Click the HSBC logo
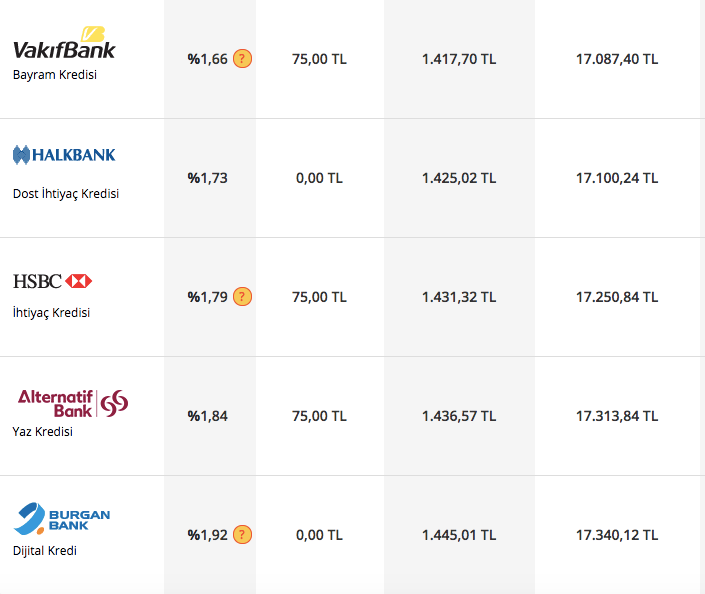This screenshot has height=594, width=705. point(53,281)
